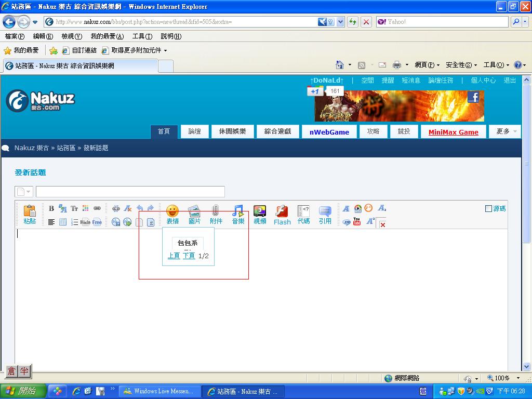The width and height of the screenshot is (532, 399).
Task: Click the YouTube video embed icon
Action: pyautogui.click(x=357, y=221)
